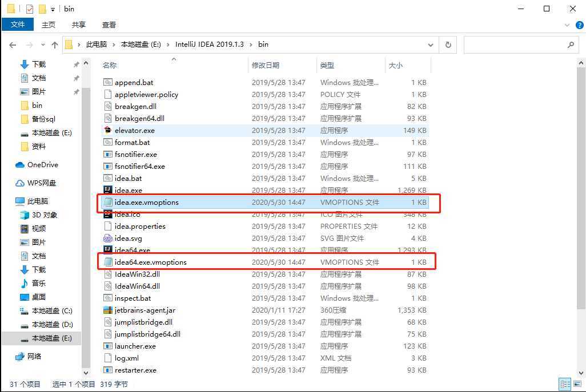Click the idea64.exe.vmoptions file icon
This screenshot has width=586, height=392.
[107, 262]
